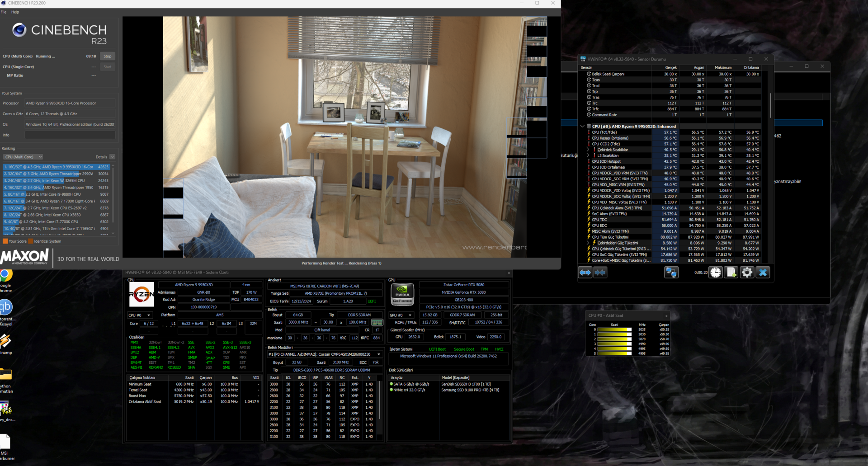The width and height of the screenshot is (868, 466).
Task: Click the NVIDIA GeForce logo icon
Action: (402, 294)
